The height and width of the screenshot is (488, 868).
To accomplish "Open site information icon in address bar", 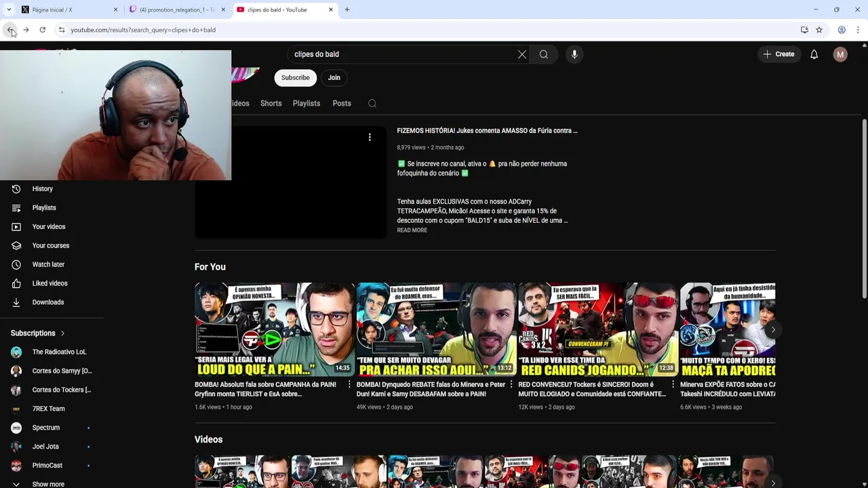I will click(x=62, y=30).
